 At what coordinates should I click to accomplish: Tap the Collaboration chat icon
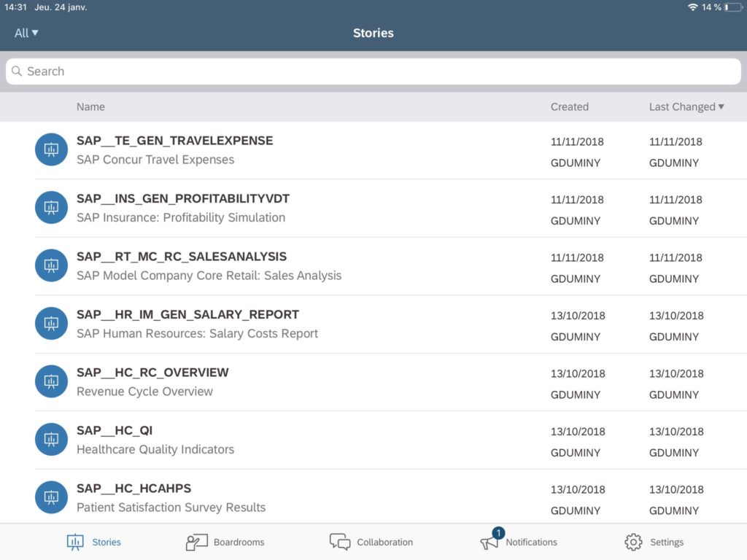point(339,542)
